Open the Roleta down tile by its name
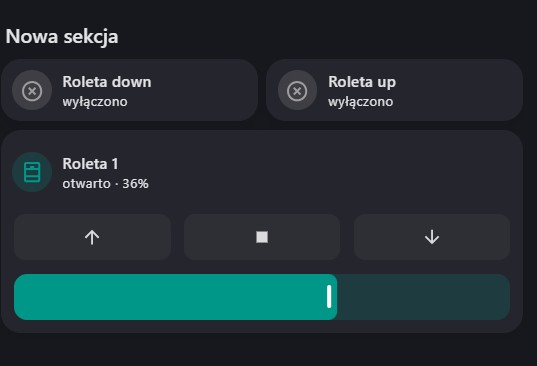 click(x=107, y=82)
